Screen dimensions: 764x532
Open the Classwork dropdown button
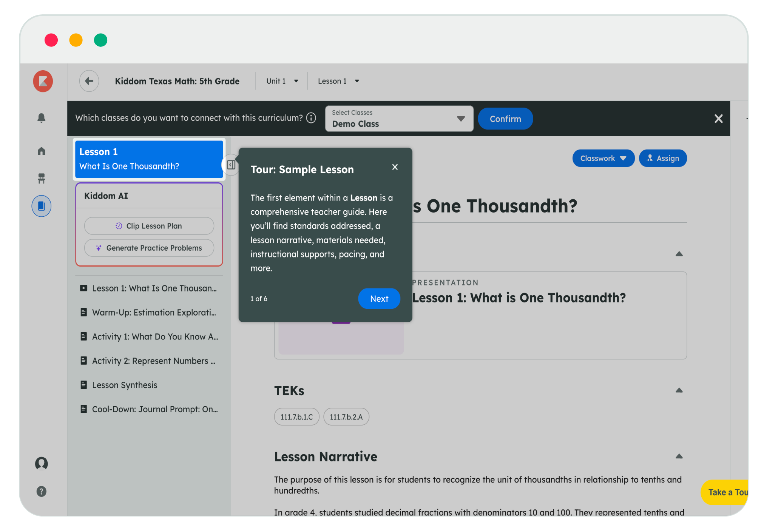pyautogui.click(x=603, y=158)
